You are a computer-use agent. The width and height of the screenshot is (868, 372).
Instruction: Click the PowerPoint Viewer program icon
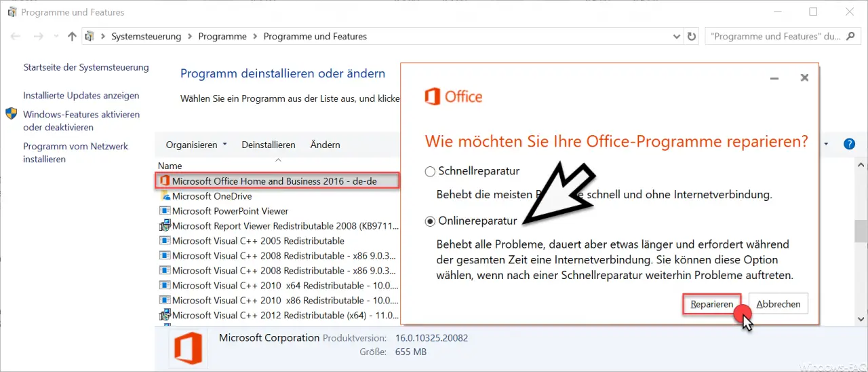pyautogui.click(x=165, y=211)
